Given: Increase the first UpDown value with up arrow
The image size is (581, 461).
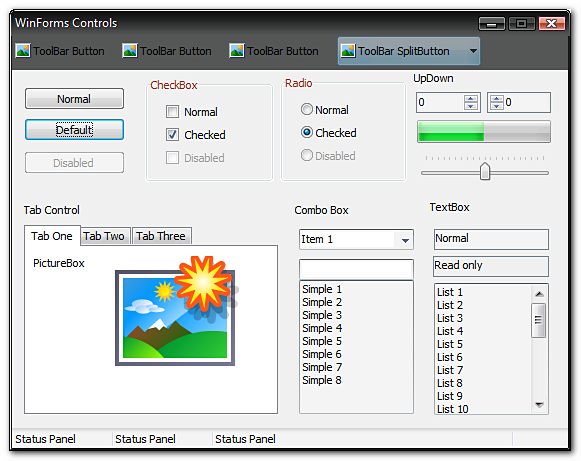Looking at the screenshot, I should coord(471,99).
